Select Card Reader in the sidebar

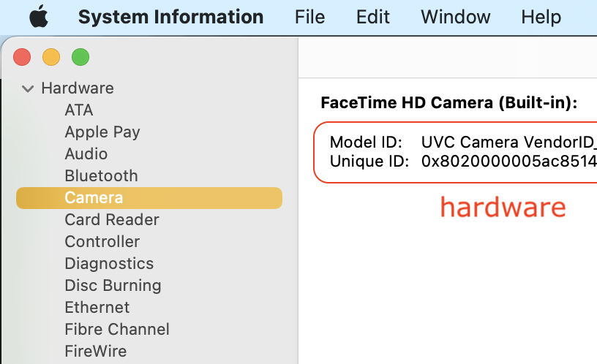111,220
